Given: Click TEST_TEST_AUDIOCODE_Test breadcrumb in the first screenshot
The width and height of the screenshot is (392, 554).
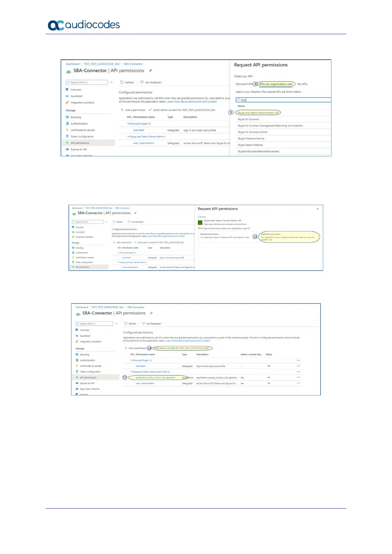Looking at the screenshot, I should click(101, 64).
